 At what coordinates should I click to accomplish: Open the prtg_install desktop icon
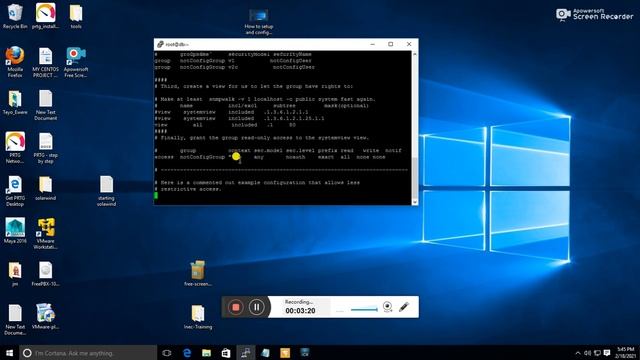click(45, 16)
